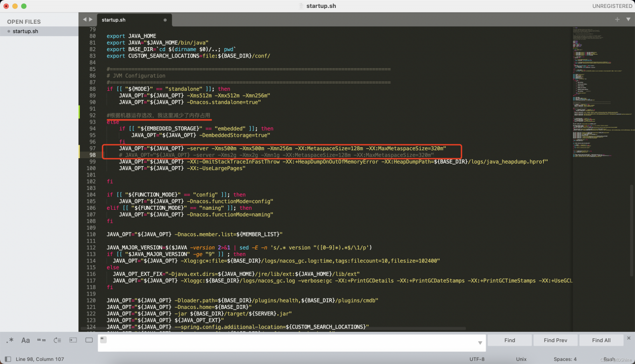Close the startup.sh tab via dot
Screen dimensions: 635x364
(165, 20)
